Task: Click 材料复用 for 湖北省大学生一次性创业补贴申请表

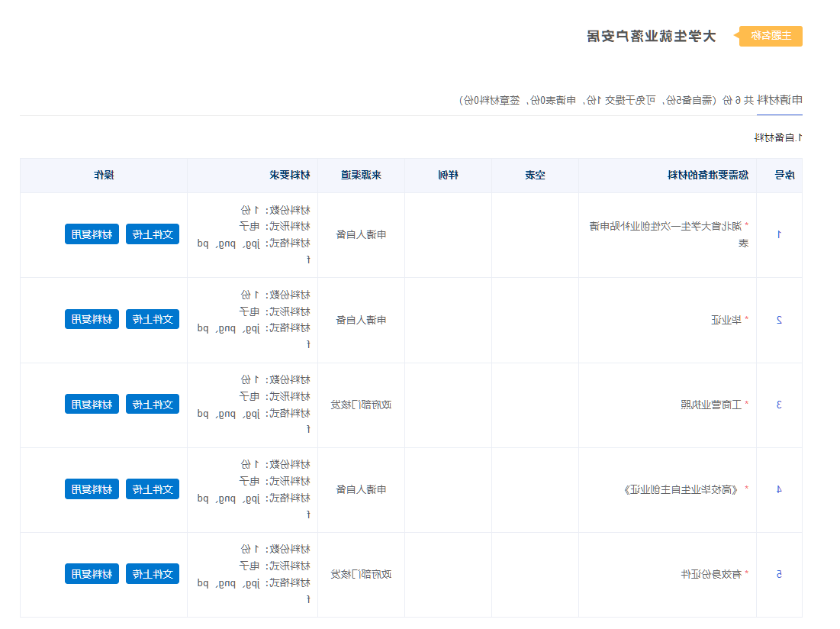Action: click(92, 234)
